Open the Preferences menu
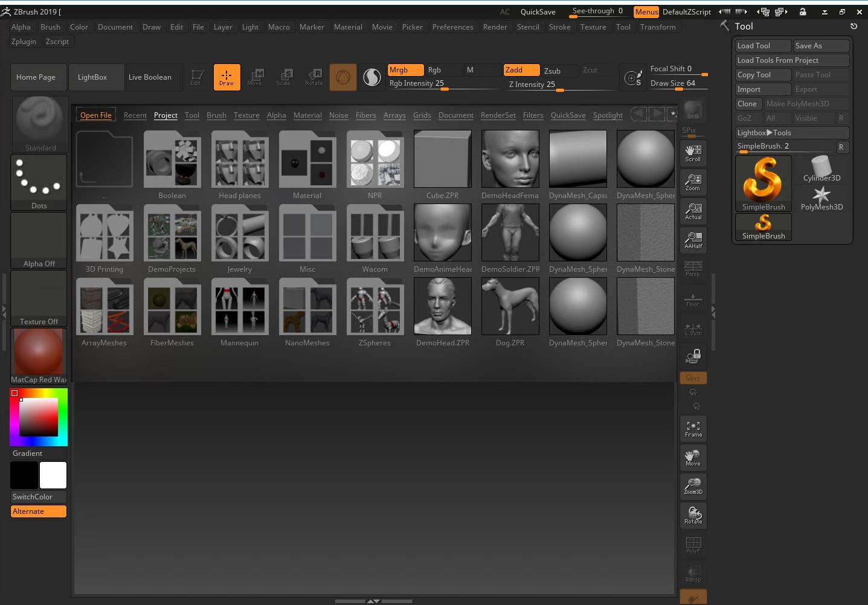Screen dimensions: 868x605 pos(452,27)
